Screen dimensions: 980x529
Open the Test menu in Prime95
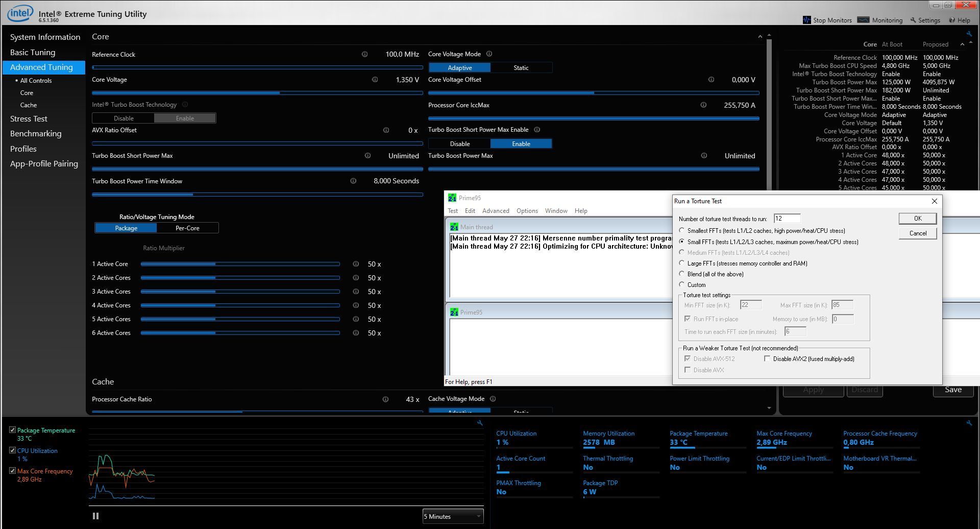(453, 211)
